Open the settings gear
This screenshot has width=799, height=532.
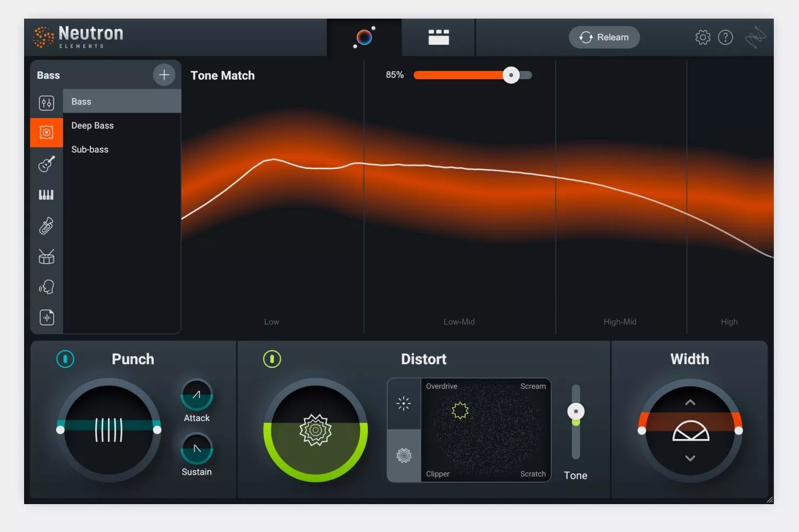pyautogui.click(x=703, y=37)
